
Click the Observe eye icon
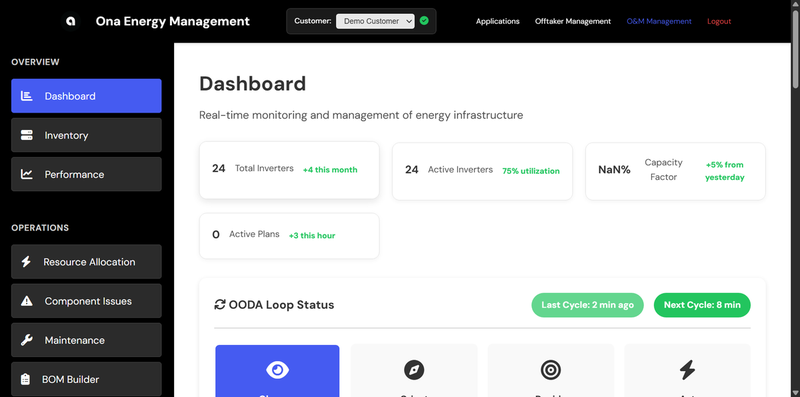pyautogui.click(x=278, y=370)
